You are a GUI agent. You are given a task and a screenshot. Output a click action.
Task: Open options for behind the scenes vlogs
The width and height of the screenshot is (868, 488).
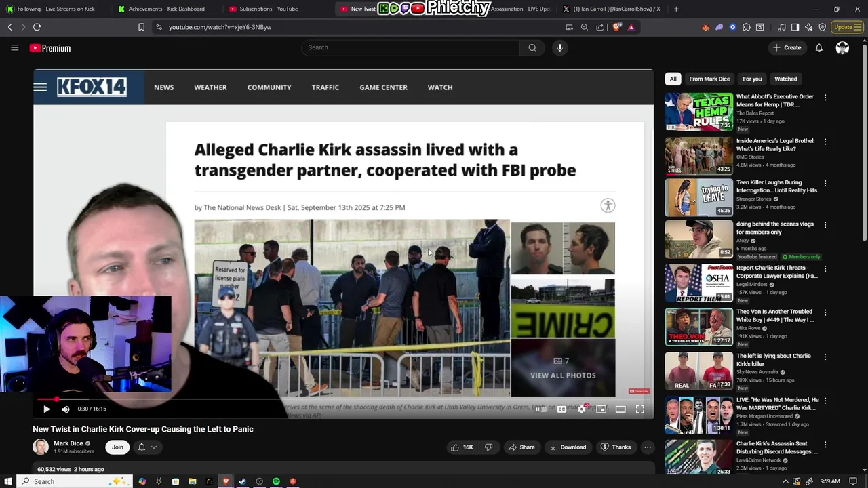[825, 226]
